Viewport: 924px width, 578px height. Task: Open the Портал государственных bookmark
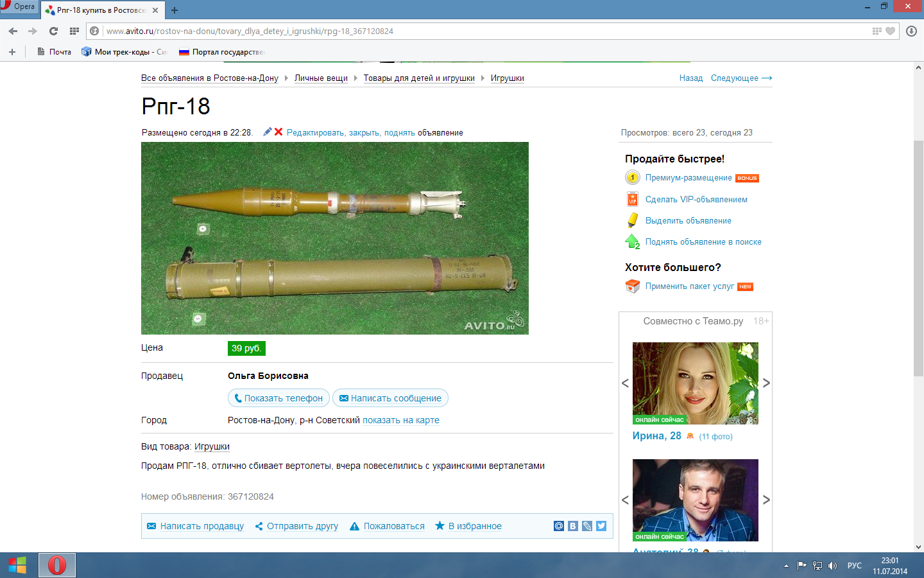(221, 52)
